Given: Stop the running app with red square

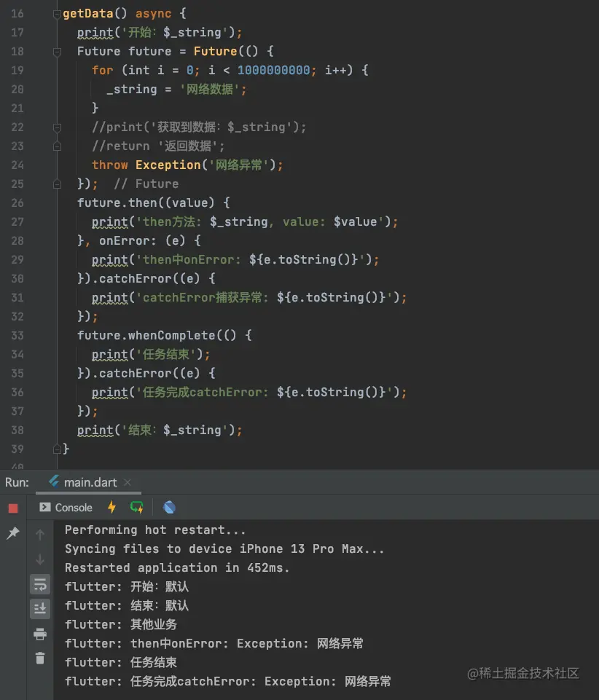Looking at the screenshot, I should (x=13, y=508).
